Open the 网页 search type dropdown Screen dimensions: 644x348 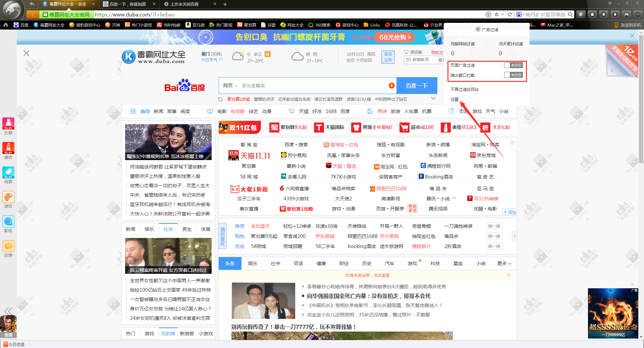click(x=230, y=86)
